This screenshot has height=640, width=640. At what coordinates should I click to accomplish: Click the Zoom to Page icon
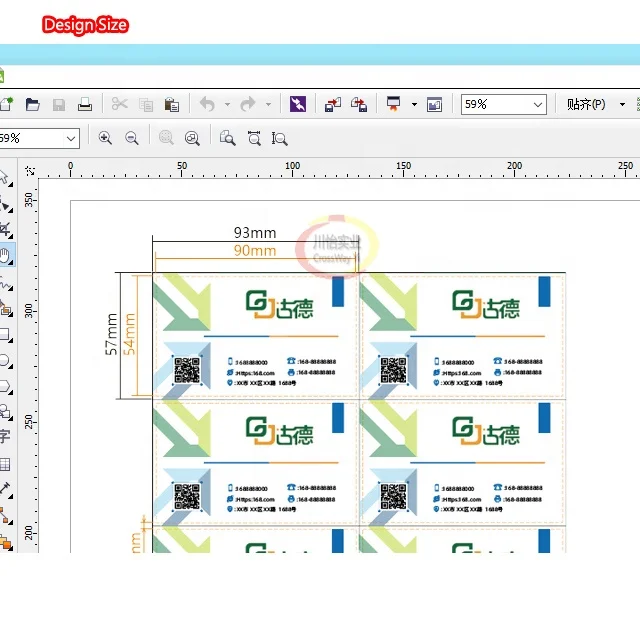point(227,138)
